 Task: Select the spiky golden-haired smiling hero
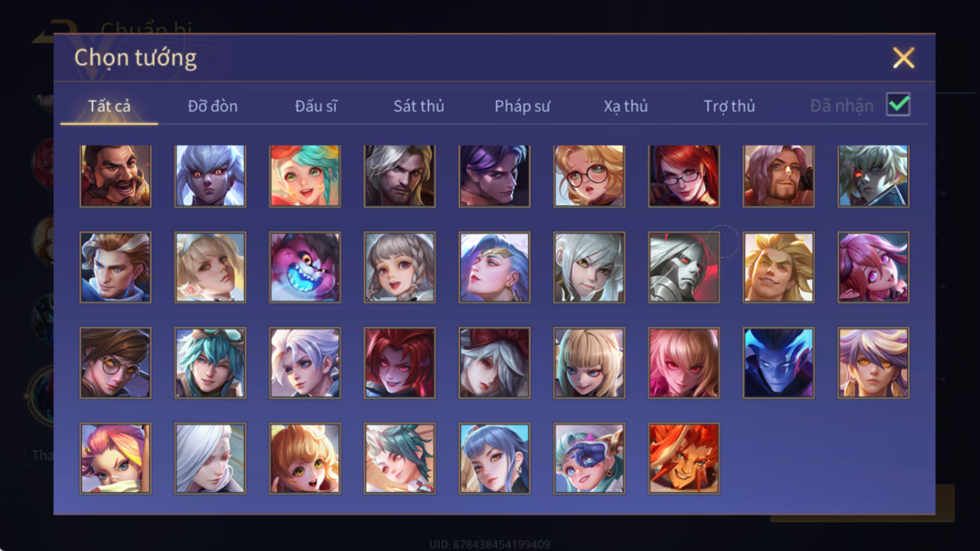coord(779,267)
